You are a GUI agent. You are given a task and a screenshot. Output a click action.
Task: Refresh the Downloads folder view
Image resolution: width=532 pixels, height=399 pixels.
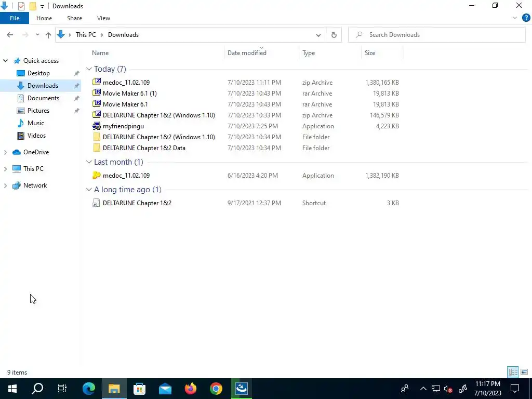click(334, 35)
